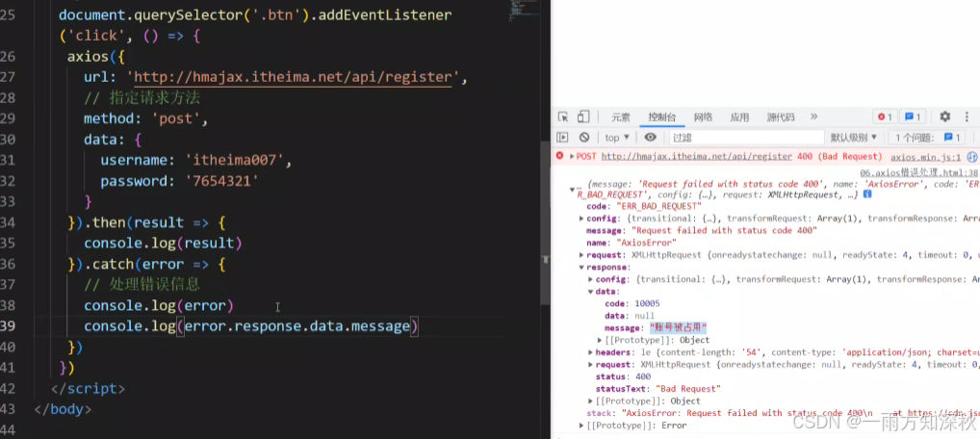This screenshot has height=439, width=980.
Task: Expand [[Prototype]]: Object below message 账号被占用
Action: coord(600,340)
